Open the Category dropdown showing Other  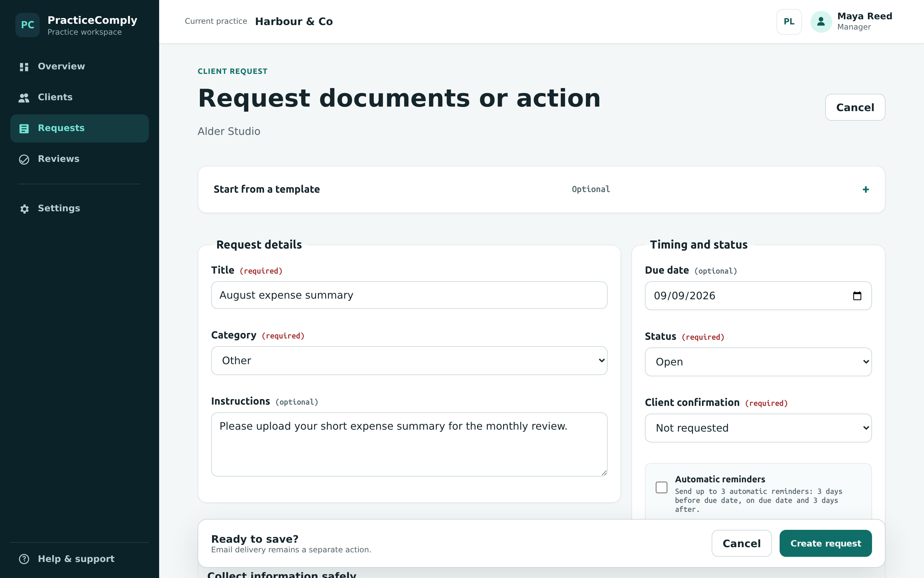(x=409, y=361)
